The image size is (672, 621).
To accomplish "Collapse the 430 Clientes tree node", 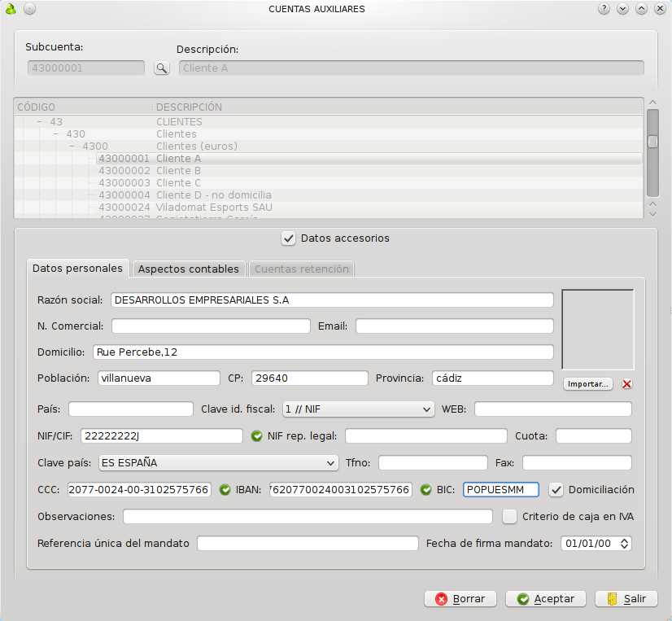I will (x=56, y=134).
